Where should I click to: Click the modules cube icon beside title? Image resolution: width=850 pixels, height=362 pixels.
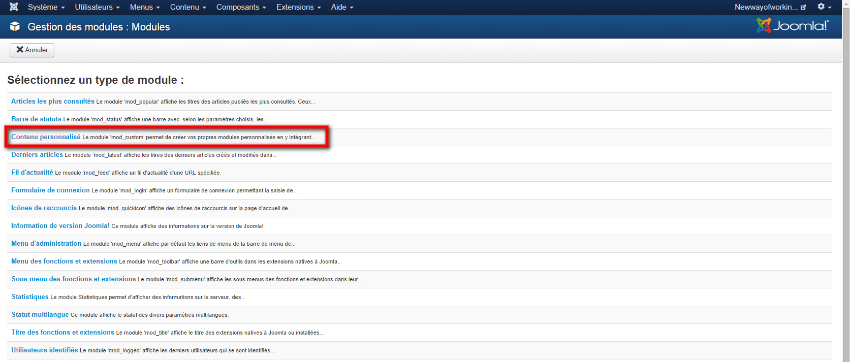click(15, 27)
